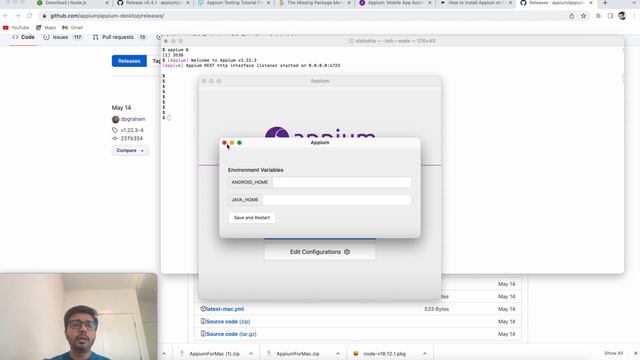Click the JAVA_HOME input field
This screenshot has width=640, height=360.
coord(337,200)
